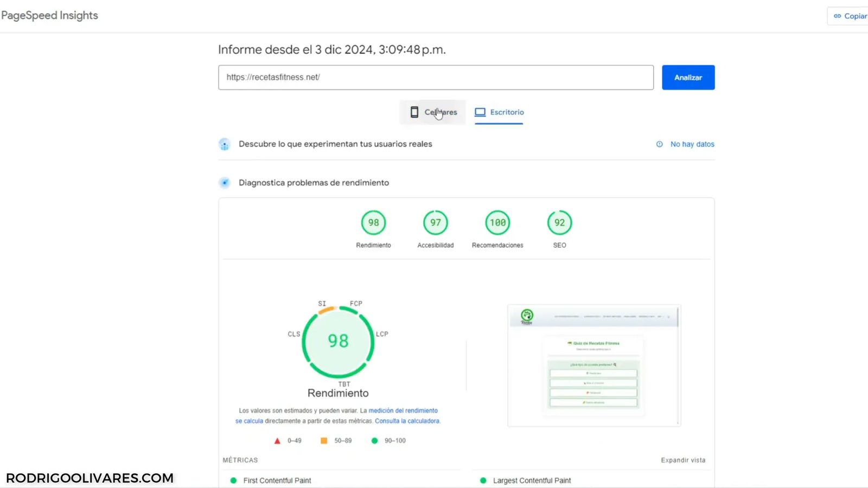Click the green dot beside Largest Contentful Paint
This screenshot has width=868, height=488.
(x=482, y=480)
